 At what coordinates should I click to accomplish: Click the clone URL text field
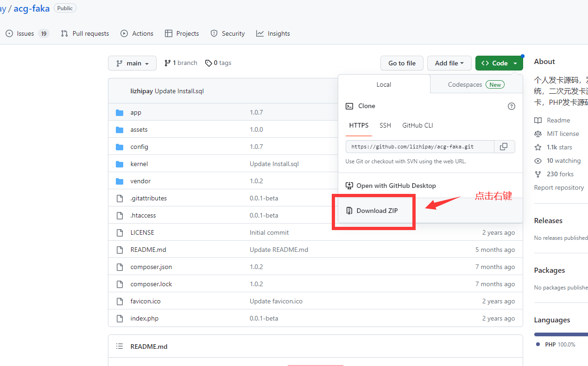pyautogui.click(x=420, y=147)
